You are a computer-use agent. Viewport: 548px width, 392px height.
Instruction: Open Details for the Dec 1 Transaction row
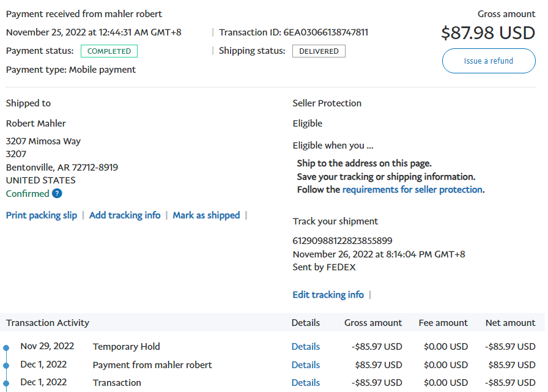(306, 383)
